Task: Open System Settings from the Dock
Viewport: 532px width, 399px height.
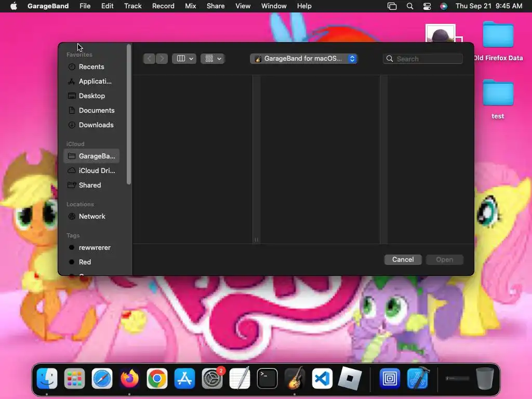Action: pyautogui.click(x=212, y=378)
